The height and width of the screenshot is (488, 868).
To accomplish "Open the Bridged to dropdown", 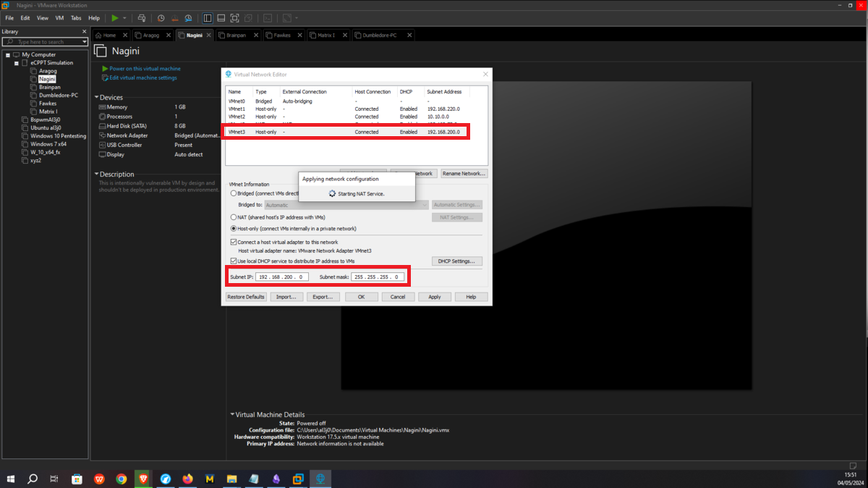I will [346, 205].
